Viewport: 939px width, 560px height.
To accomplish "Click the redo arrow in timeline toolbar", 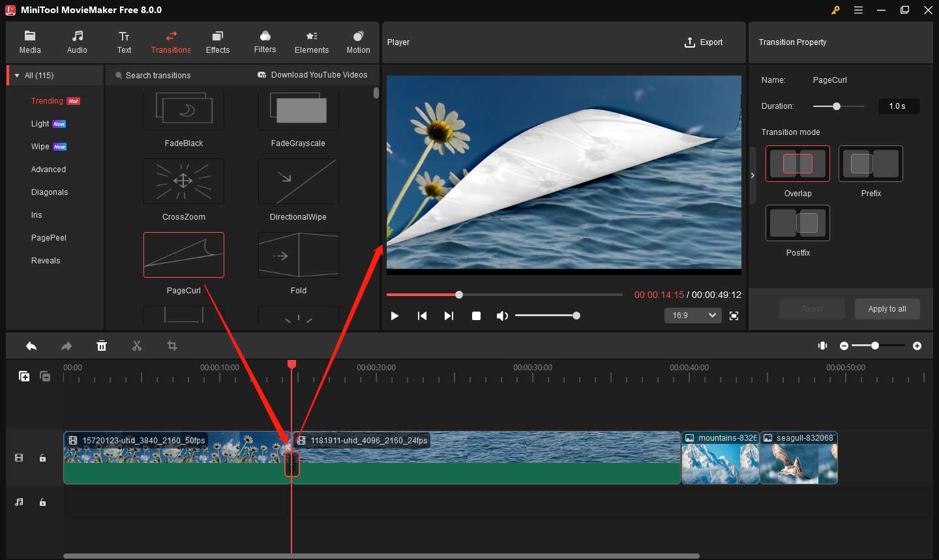I will [x=67, y=346].
